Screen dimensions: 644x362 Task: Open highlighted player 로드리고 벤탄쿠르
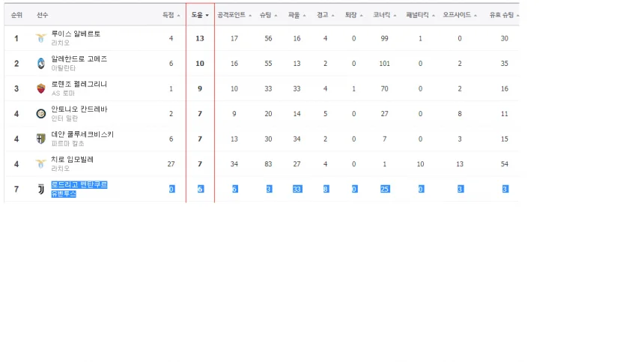(79, 184)
